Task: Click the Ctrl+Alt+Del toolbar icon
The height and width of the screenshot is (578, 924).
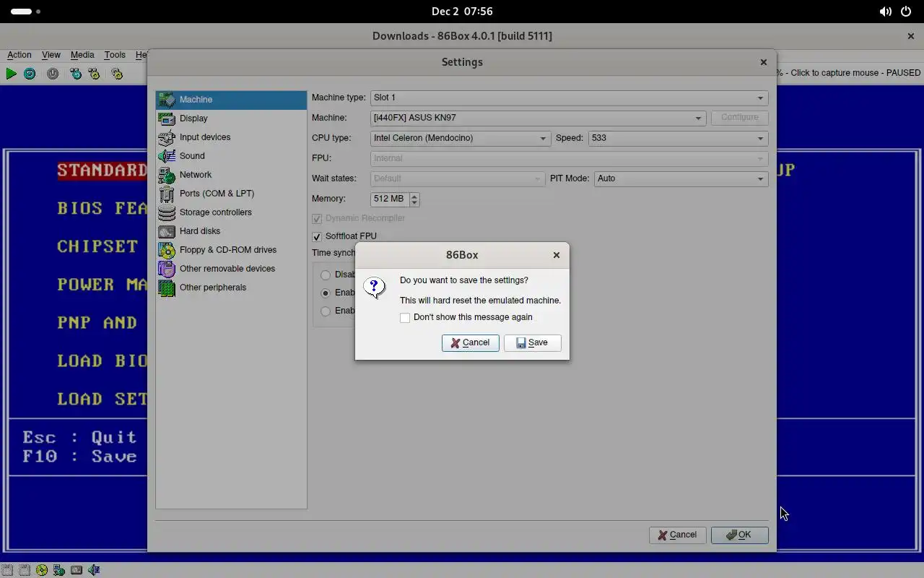Action: point(76,74)
